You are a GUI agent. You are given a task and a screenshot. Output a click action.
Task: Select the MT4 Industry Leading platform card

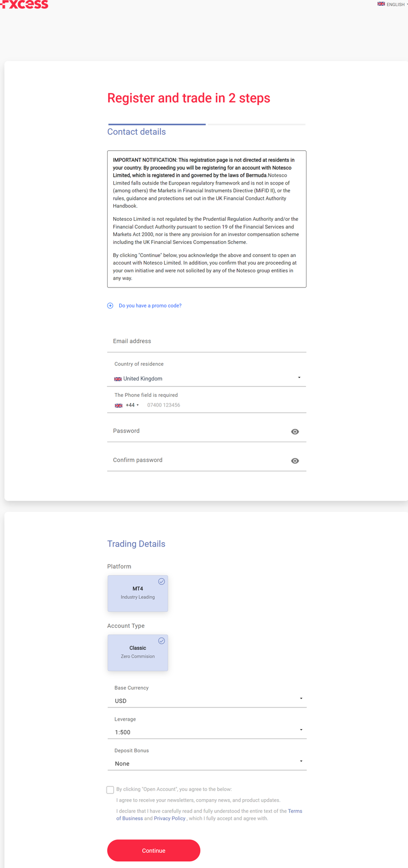(138, 593)
